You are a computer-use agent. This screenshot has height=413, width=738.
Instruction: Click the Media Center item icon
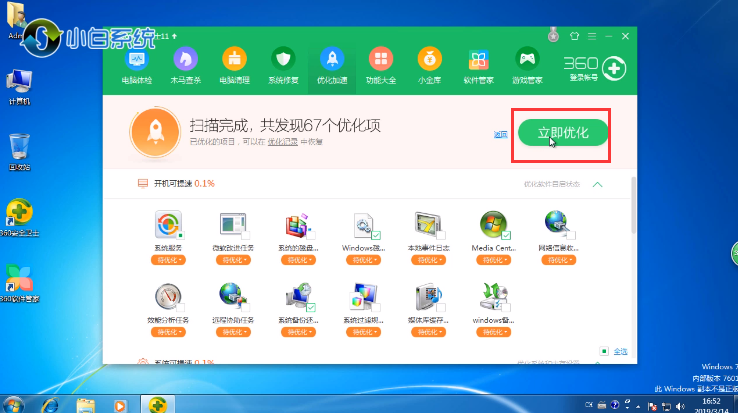(493, 224)
